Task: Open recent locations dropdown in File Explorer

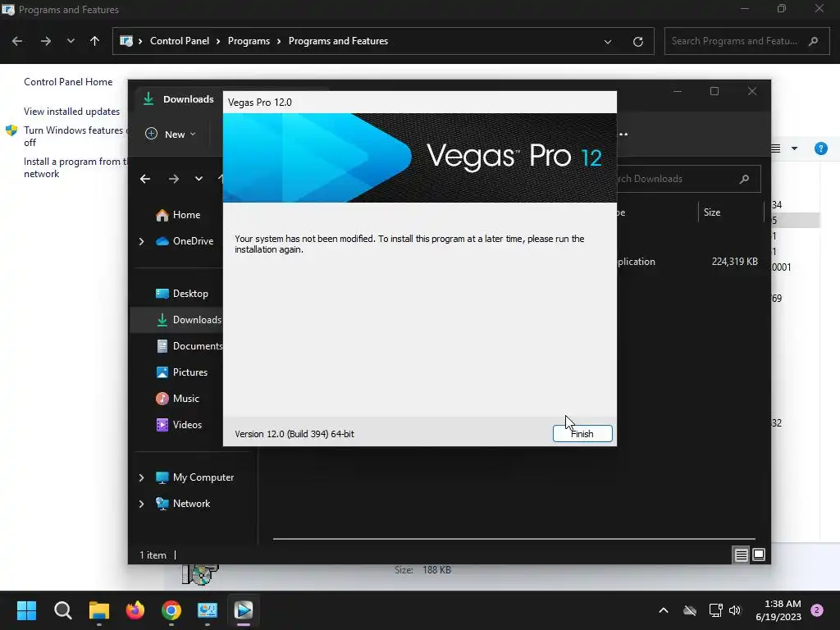Action: [199, 179]
